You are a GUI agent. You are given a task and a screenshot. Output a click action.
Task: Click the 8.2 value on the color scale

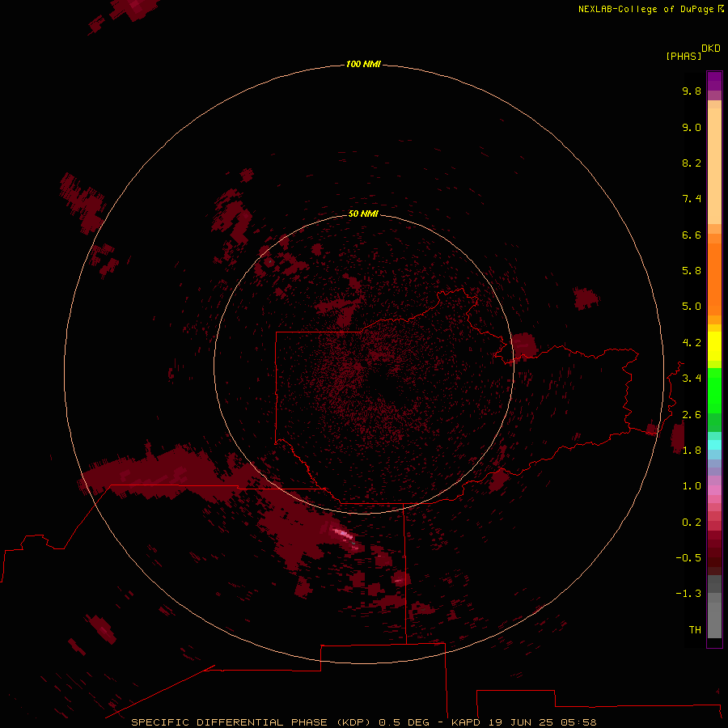point(692,163)
